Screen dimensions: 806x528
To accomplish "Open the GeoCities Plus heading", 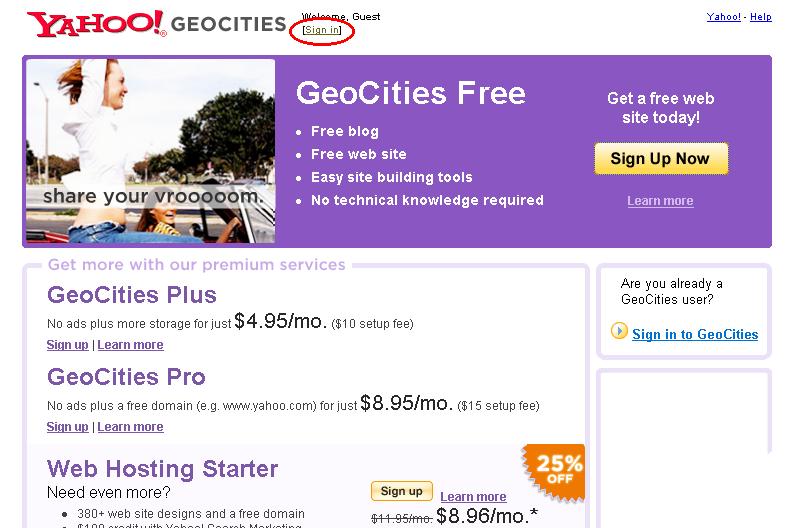I will 132,295.
